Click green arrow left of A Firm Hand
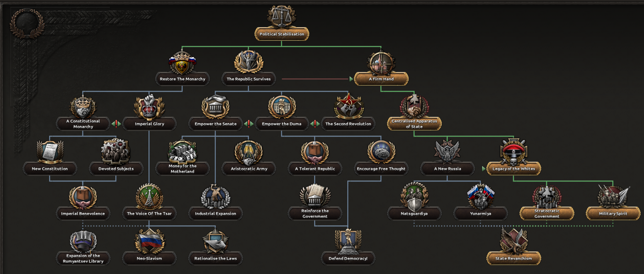 click(351, 79)
